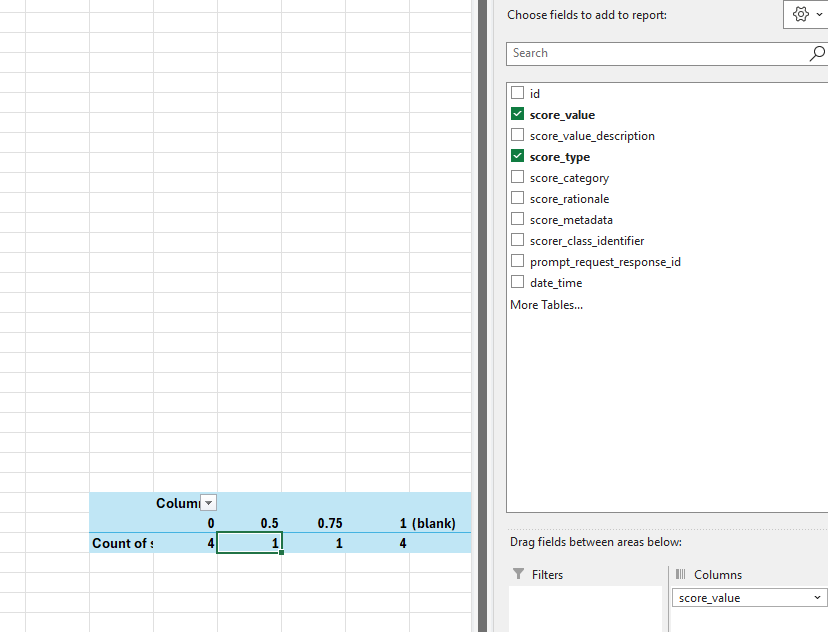Tick score_value_description checkbox

click(x=517, y=135)
